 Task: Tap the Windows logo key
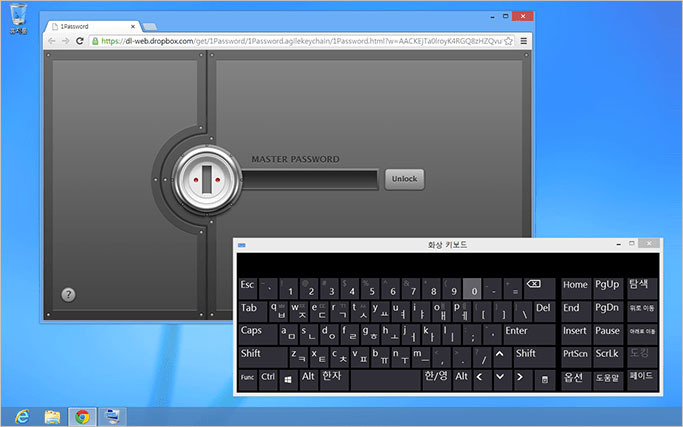coord(288,380)
